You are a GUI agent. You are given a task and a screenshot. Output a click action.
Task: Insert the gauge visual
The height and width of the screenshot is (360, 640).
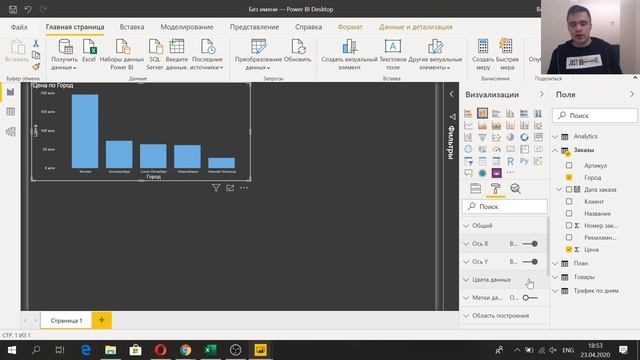pos(496,149)
